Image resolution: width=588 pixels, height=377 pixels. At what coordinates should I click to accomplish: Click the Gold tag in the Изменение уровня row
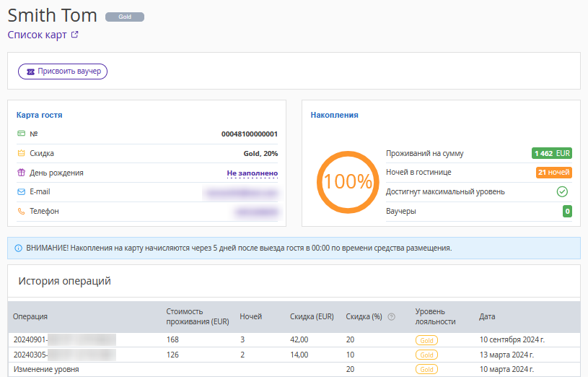point(426,370)
